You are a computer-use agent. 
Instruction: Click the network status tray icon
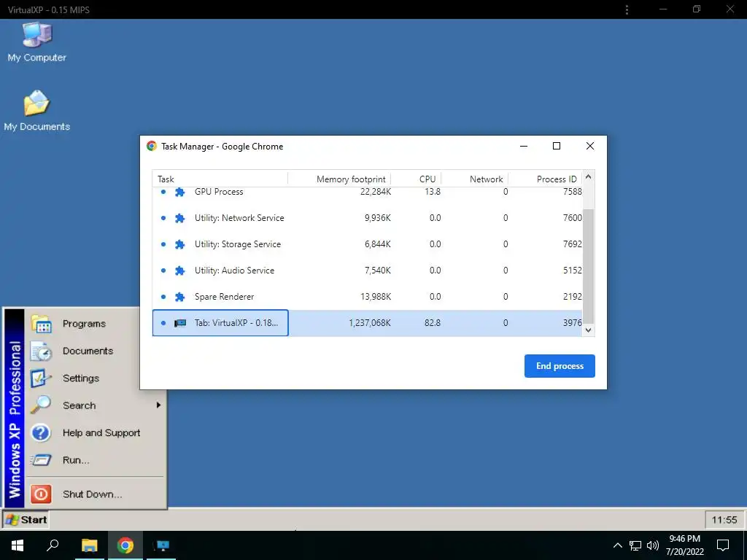635,545
